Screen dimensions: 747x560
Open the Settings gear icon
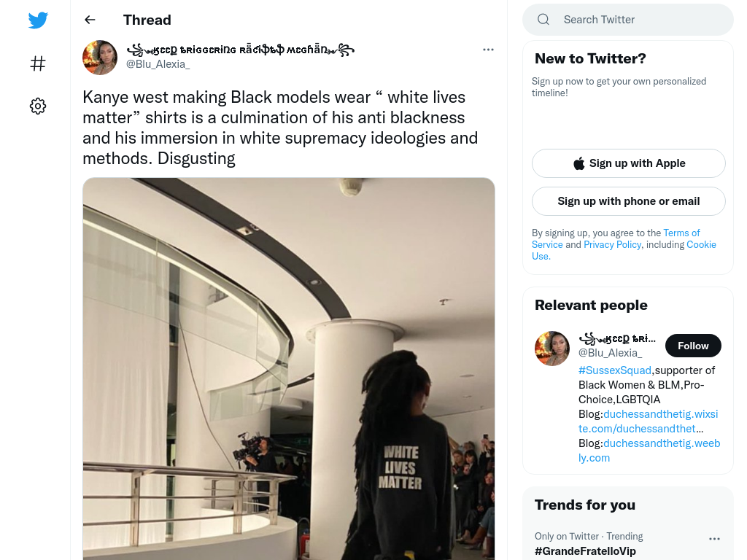coord(38,106)
